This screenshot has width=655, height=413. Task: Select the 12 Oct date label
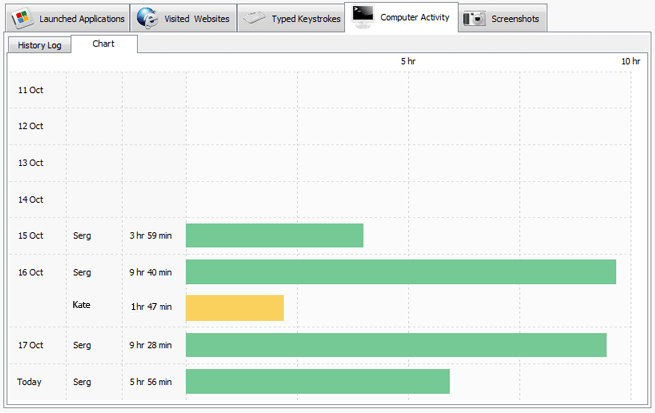coord(30,126)
